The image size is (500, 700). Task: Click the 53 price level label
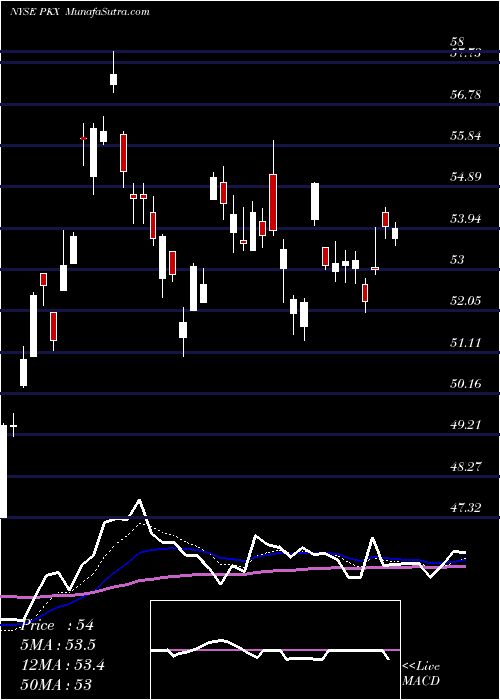[x=458, y=259]
